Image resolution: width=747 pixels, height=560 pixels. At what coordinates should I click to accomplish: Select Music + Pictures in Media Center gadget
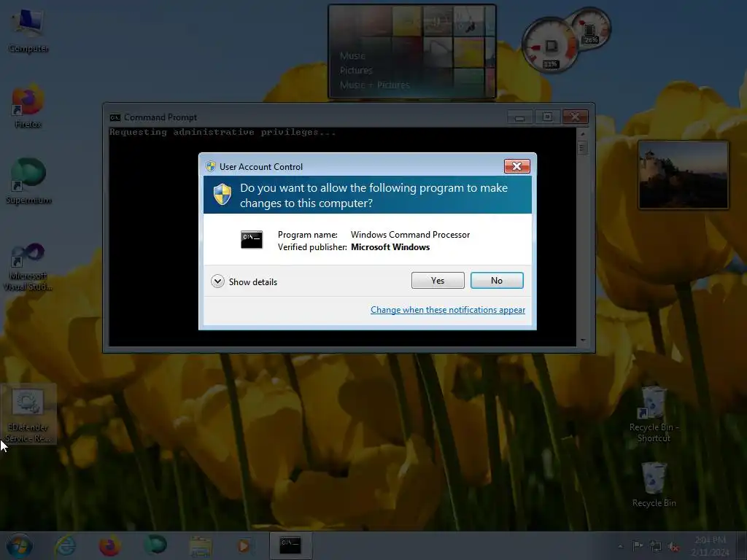pos(374,85)
